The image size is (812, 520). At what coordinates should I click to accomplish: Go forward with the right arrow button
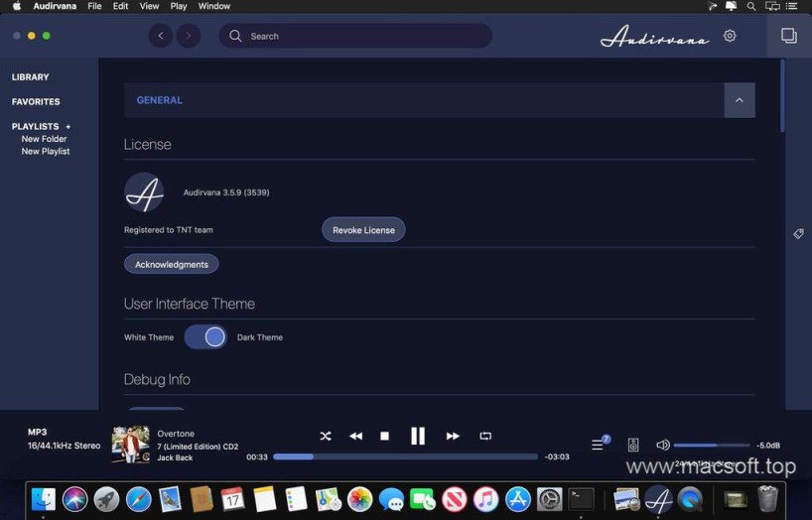click(x=188, y=36)
